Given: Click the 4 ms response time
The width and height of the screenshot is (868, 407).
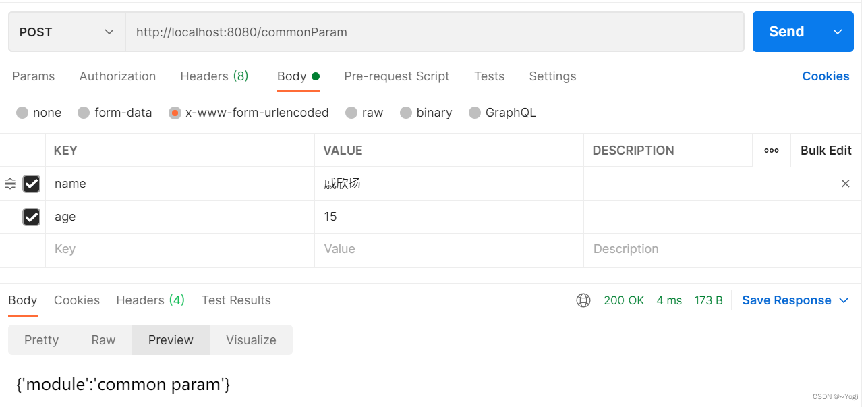Looking at the screenshot, I should coord(669,300).
